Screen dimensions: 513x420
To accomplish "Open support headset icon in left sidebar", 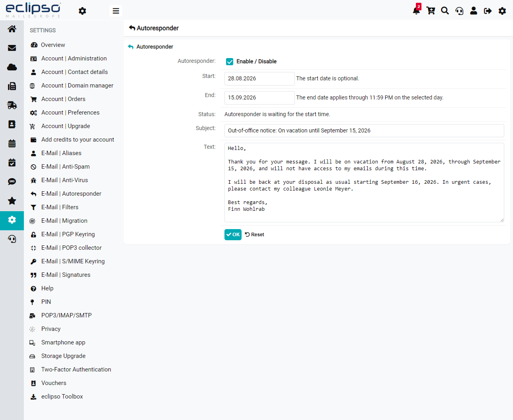I will pos(12,239).
